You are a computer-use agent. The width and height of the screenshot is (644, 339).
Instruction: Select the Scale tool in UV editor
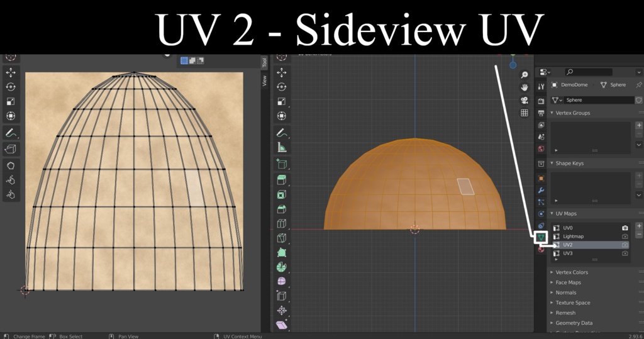tap(11, 101)
